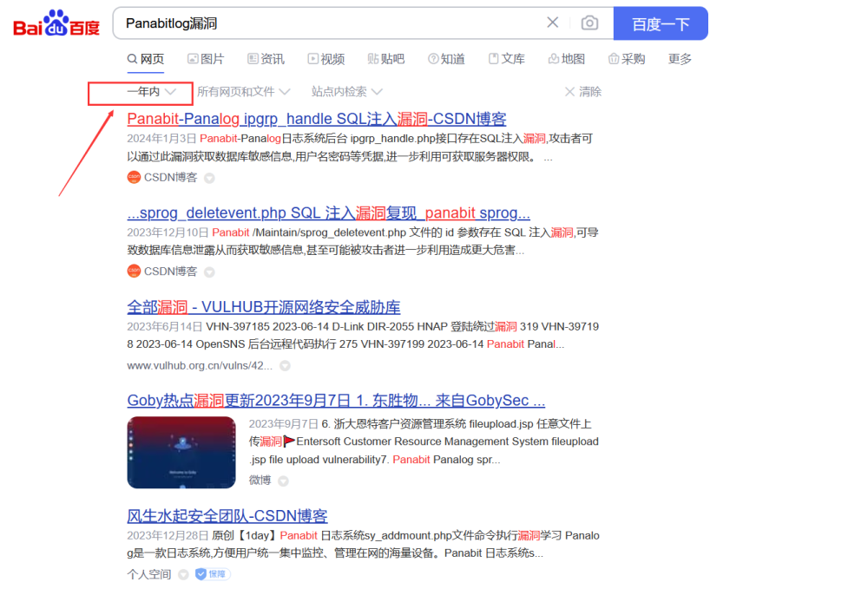Select the 网页 tab
Image resolution: width=868 pixels, height=595 pixels.
click(146, 59)
